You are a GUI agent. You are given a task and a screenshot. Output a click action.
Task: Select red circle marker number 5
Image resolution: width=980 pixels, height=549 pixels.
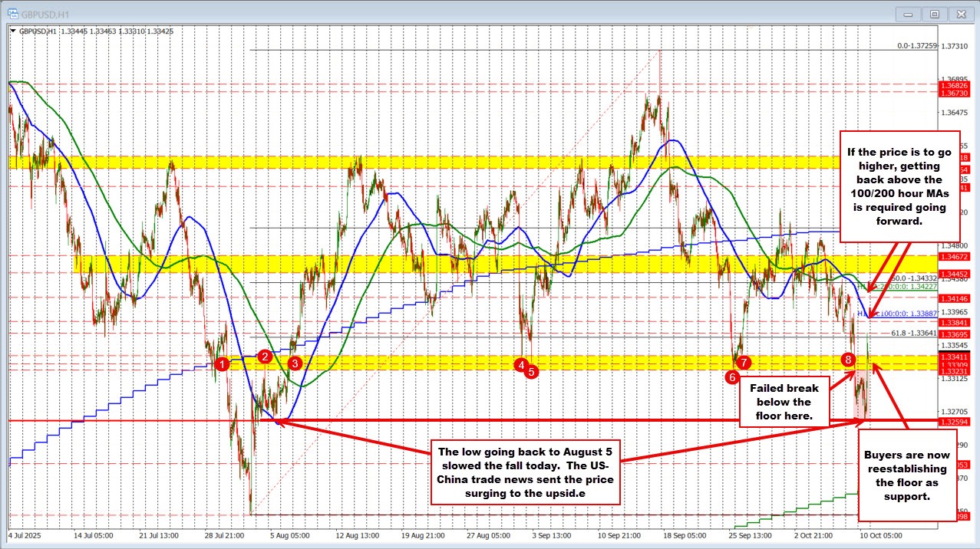pyautogui.click(x=532, y=371)
